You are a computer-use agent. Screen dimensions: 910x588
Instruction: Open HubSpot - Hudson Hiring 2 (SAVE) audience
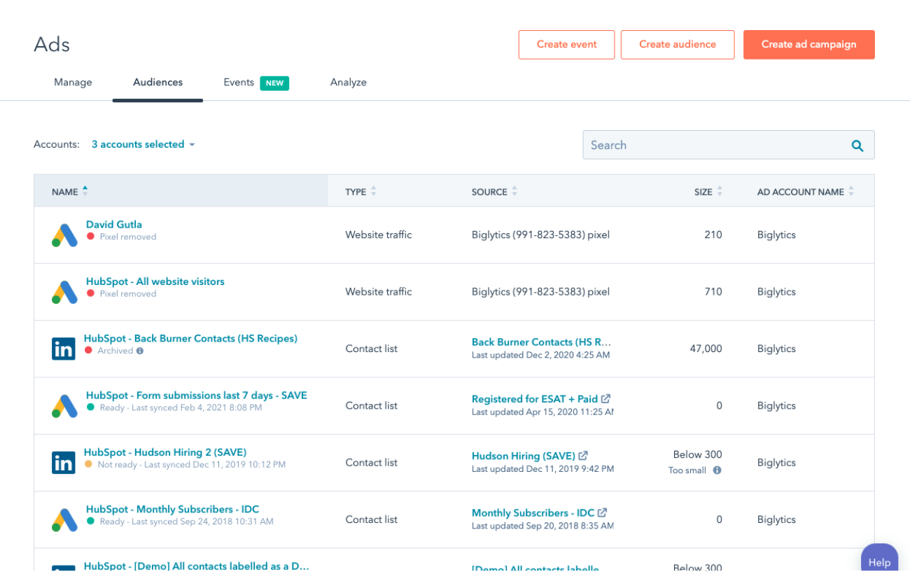[165, 452]
